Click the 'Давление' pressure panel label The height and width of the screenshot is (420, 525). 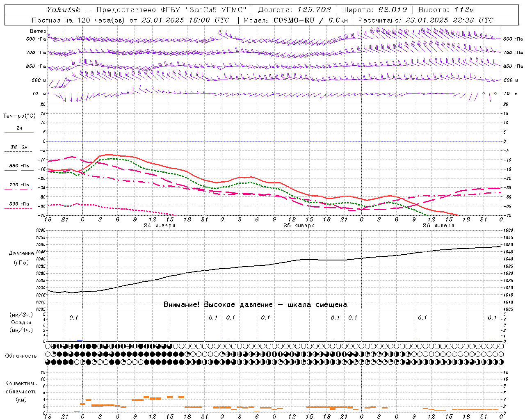[21, 253]
